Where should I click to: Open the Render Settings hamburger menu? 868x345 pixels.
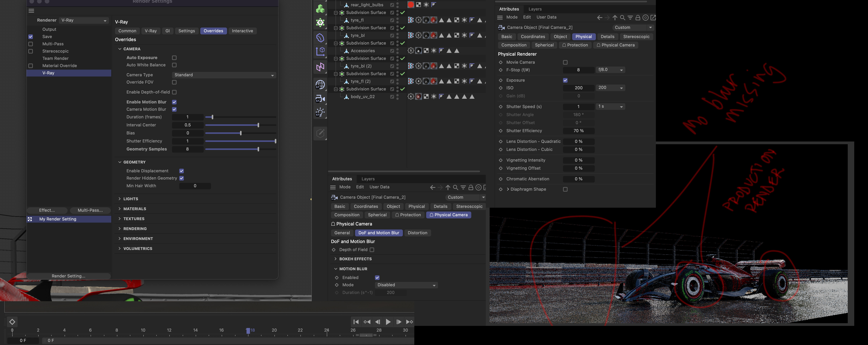coord(31,11)
